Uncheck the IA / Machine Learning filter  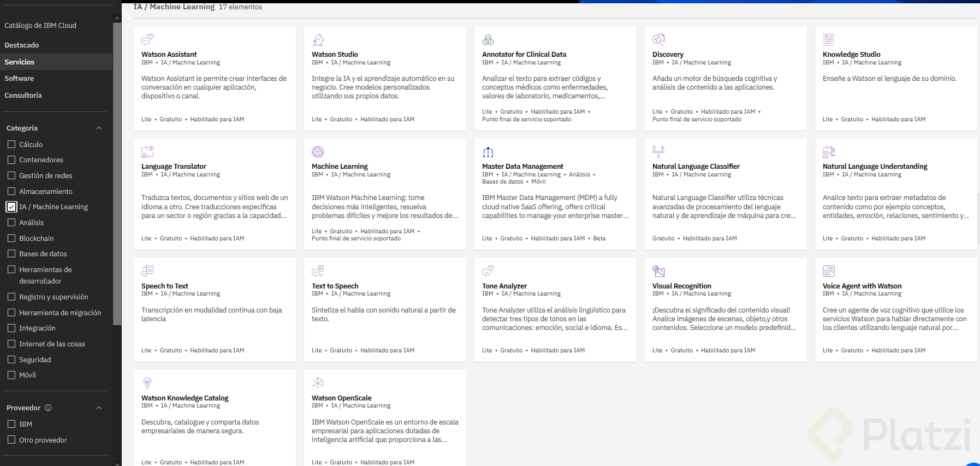tap(11, 207)
